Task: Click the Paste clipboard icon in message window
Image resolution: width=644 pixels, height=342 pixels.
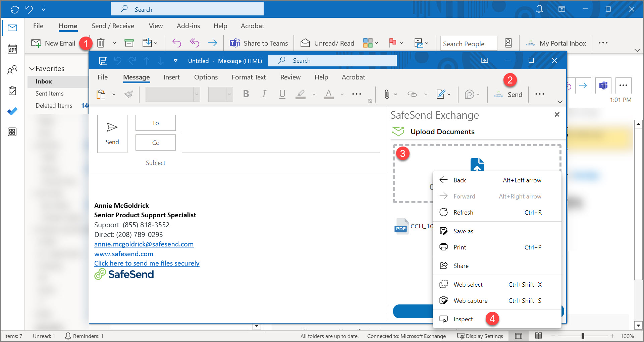Action: point(101,95)
